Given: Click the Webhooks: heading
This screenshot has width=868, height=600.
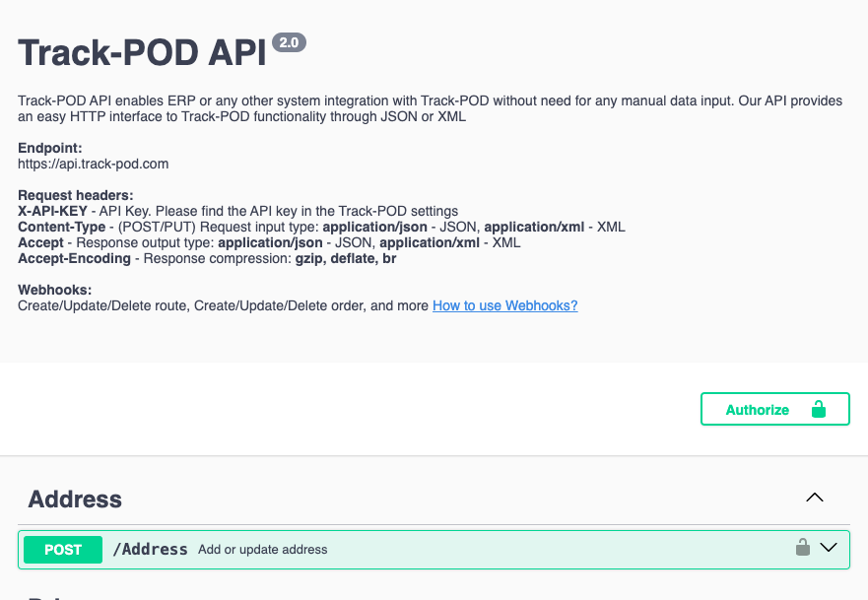Looking at the screenshot, I should click(x=55, y=290).
